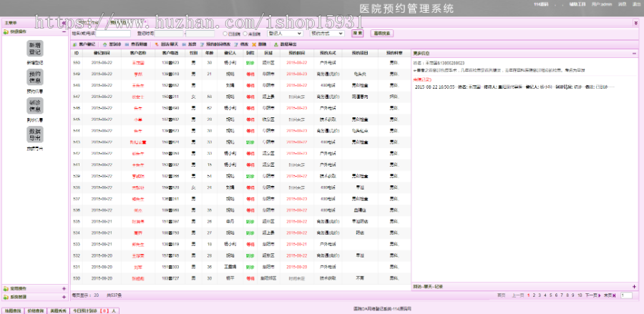Click the first 登记时间 start date field

tap(169, 34)
